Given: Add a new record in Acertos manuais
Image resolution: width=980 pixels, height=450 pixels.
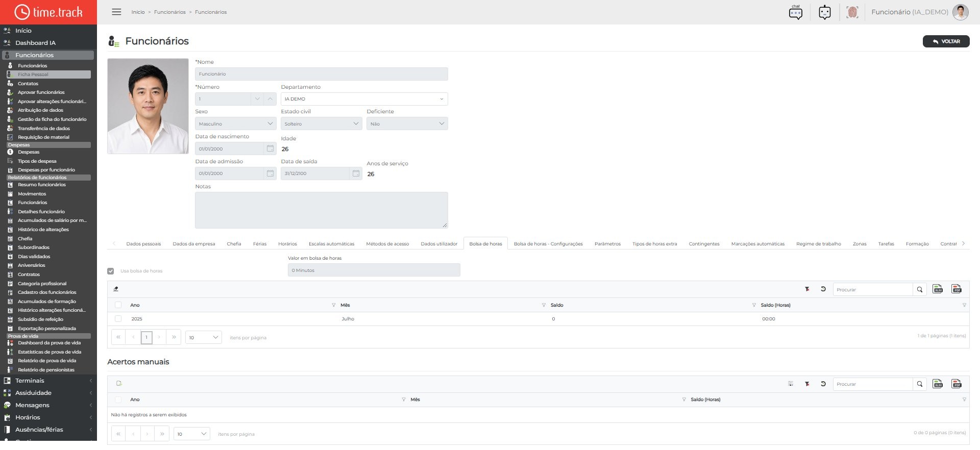Looking at the screenshot, I should (x=119, y=383).
